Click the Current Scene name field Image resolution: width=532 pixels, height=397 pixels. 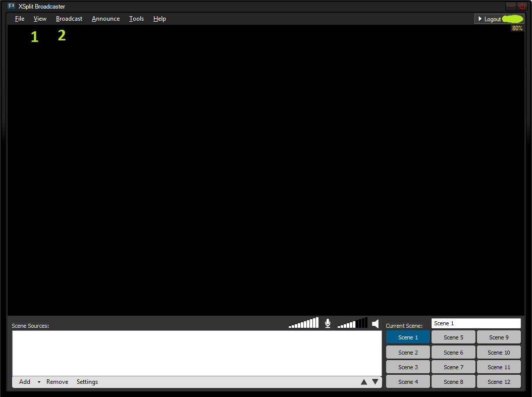tap(475, 323)
